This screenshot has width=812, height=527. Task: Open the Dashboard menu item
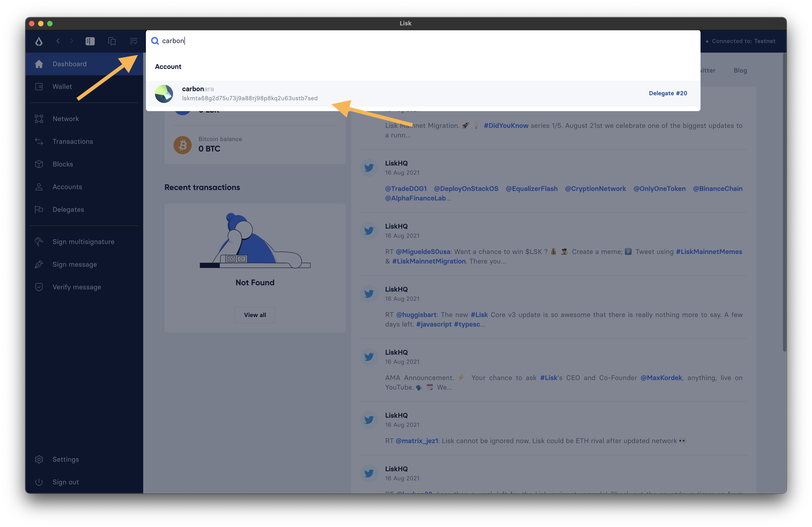pyautogui.click(x=84, y=64)
